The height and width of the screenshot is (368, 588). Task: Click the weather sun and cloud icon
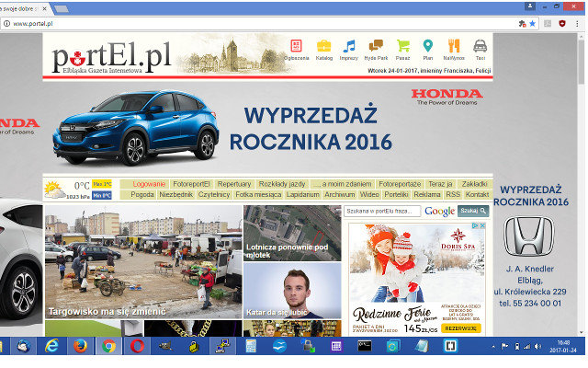pyautogui.click(x=55, y=190)
